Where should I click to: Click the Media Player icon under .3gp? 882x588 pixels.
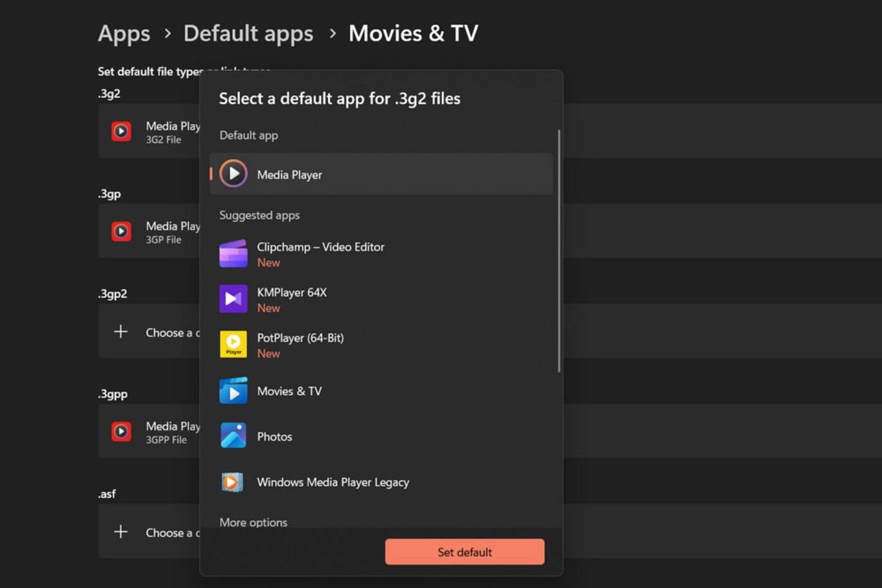pos(121,231)
